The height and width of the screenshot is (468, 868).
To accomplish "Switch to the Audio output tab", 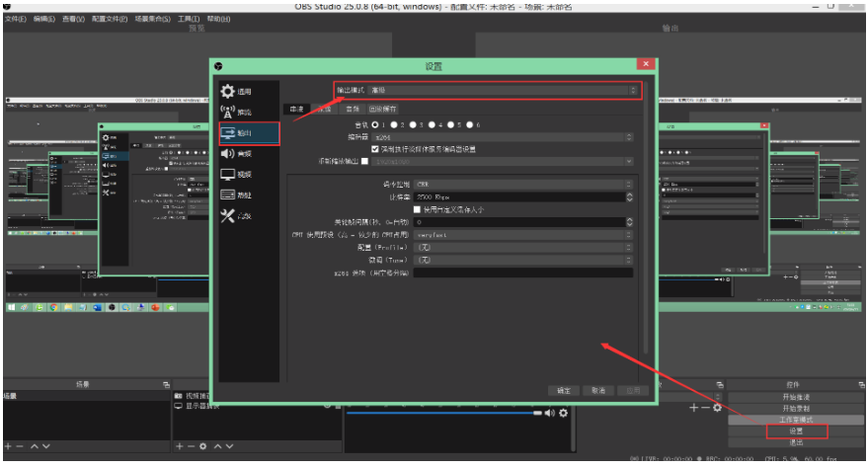I will (x=353, y=109).
